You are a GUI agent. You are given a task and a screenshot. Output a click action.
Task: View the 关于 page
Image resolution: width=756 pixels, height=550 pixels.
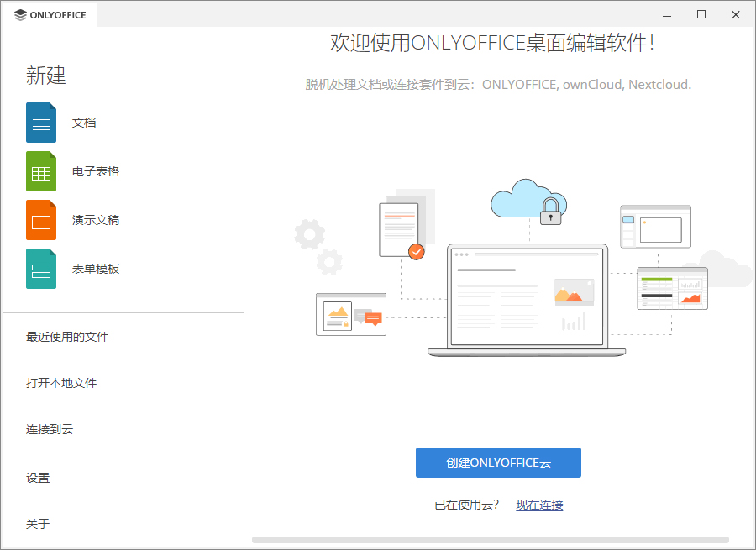click(x=38, y=523)
